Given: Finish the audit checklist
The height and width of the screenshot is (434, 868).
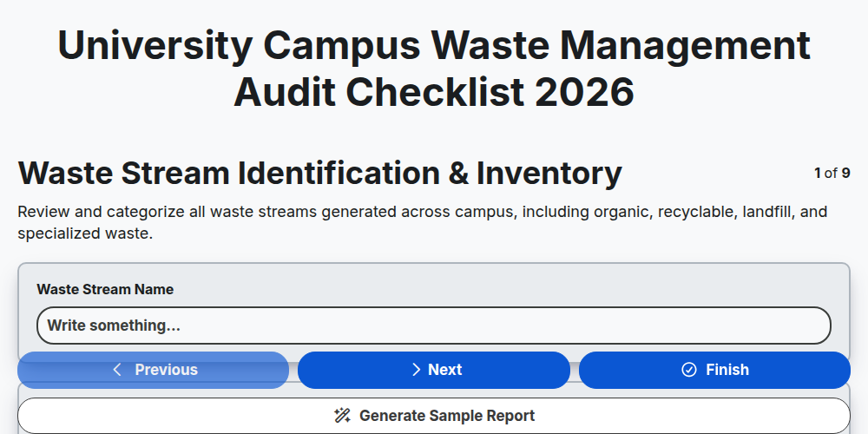Looking at the screenshot, I should (x=714, y=370).
